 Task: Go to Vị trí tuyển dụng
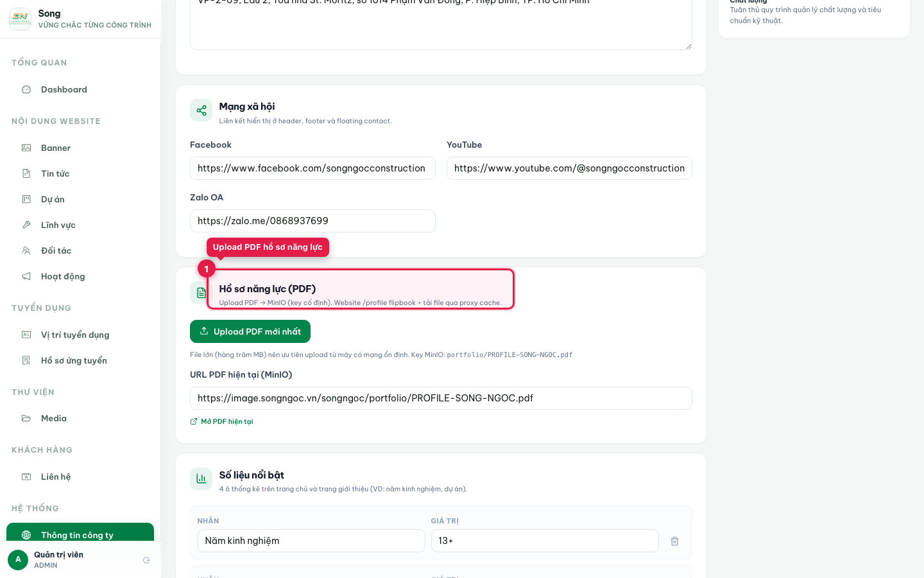click(80, 335)
